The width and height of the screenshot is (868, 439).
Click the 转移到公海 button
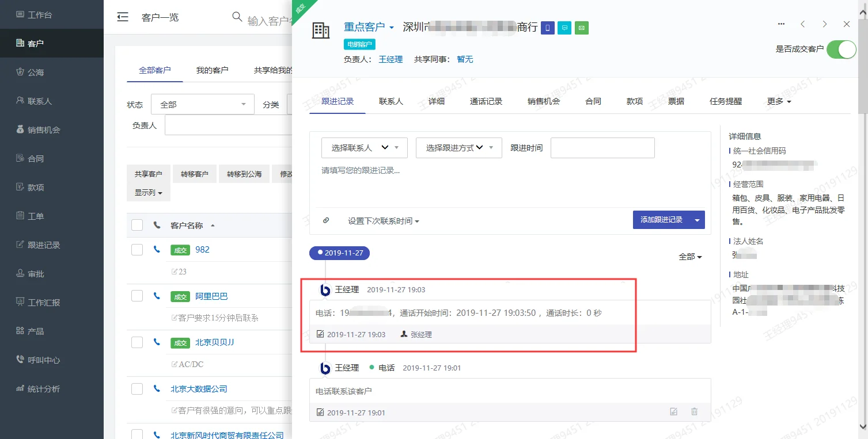pos(244,174)
